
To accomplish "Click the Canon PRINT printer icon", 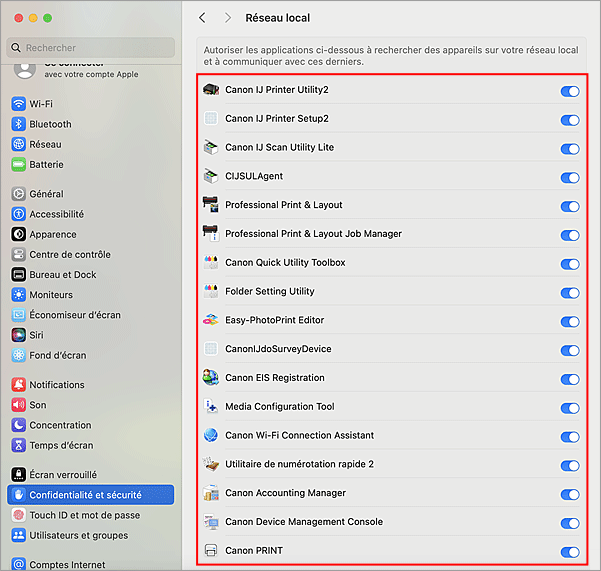I will [x=210, y=551].
